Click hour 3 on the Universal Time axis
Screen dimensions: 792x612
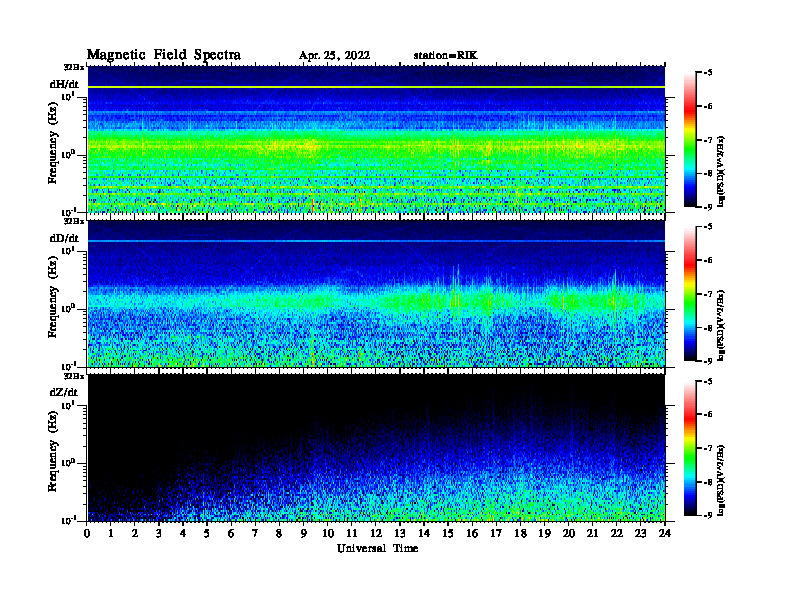159,533
